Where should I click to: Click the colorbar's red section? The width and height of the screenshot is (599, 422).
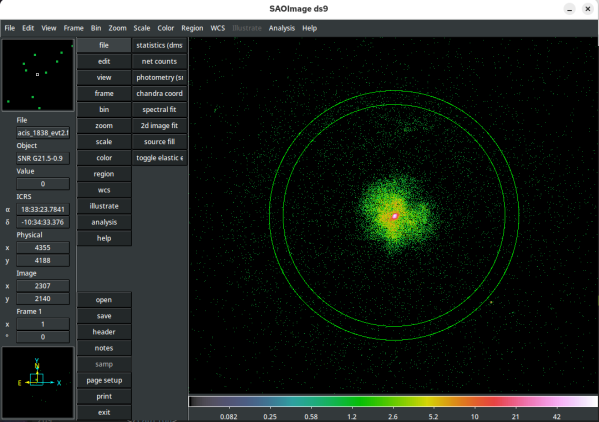[497, 401]
